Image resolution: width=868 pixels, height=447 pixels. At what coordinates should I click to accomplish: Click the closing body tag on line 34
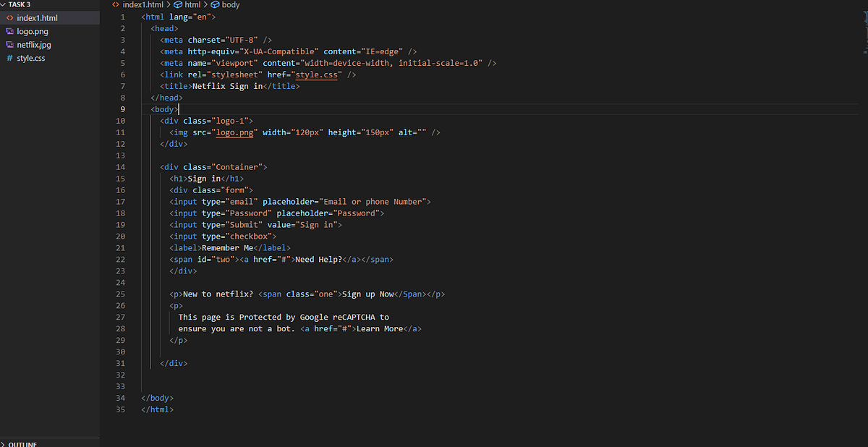158,399
